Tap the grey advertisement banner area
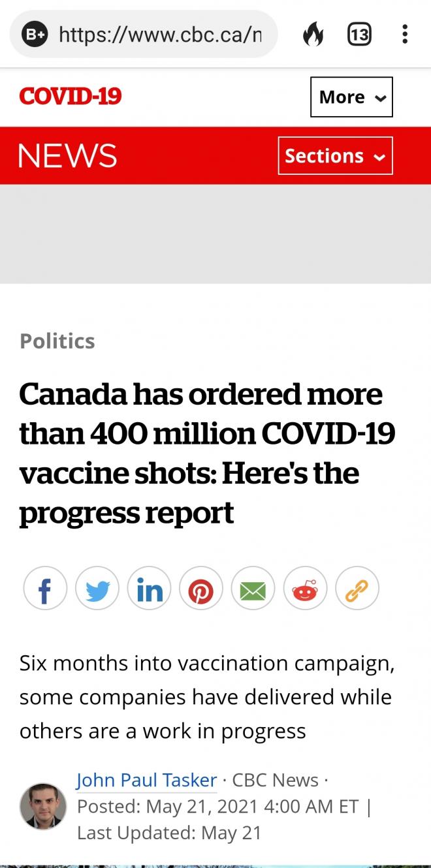The height and width of the screenshot is (868, 431). pyautogui.click(x=215, y=234)
